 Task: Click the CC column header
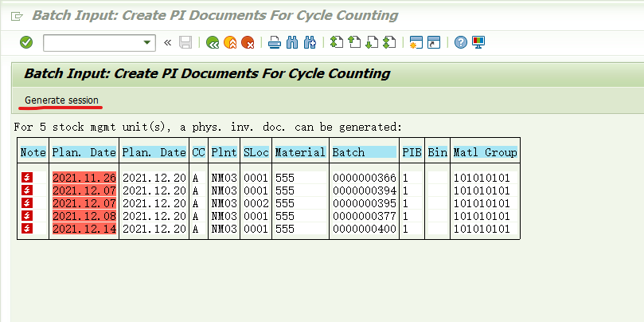tap(198, 152)
